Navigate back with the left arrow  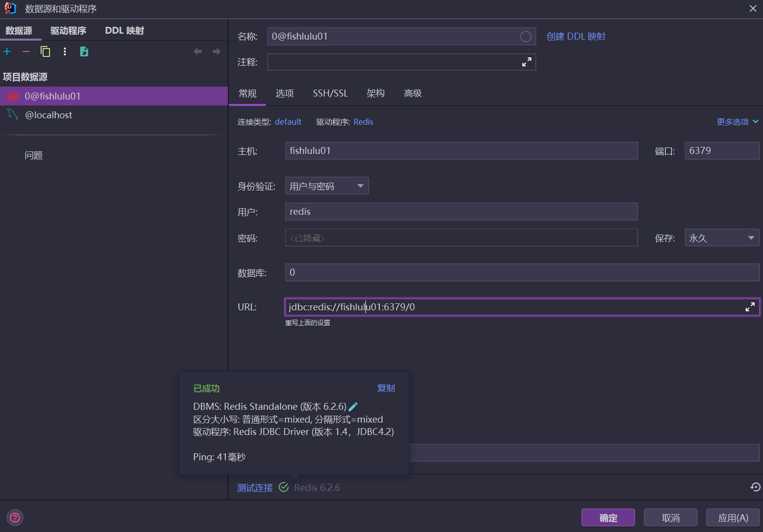click(198, 51)
